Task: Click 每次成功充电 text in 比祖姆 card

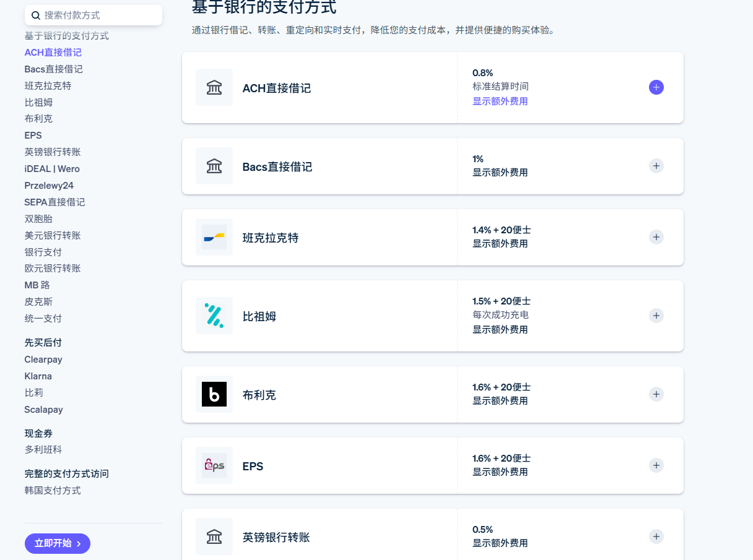Action: [500, 315]
